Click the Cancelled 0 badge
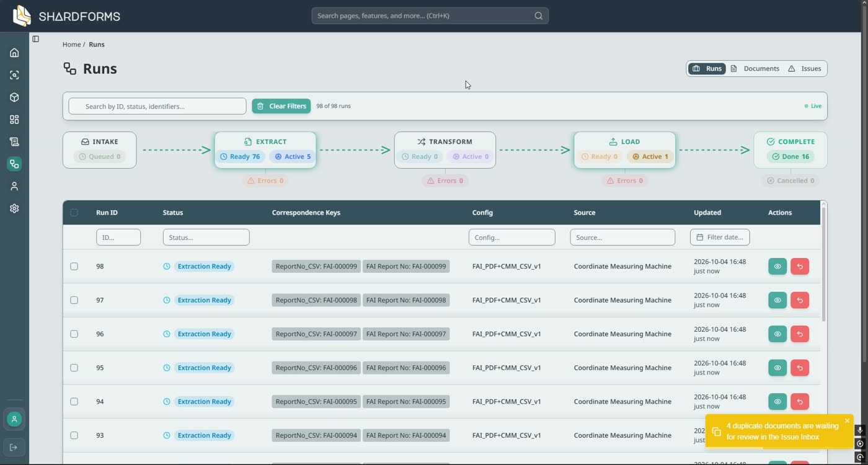The image size is (868, 465). 790,181
